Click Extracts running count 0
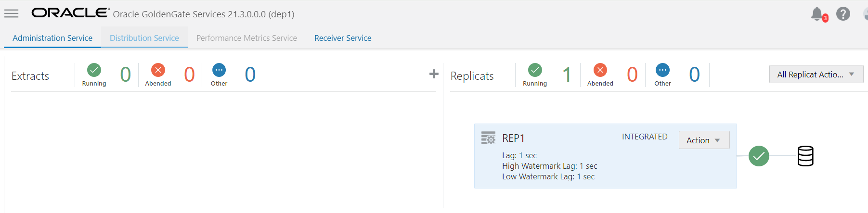 pos(125,75)
